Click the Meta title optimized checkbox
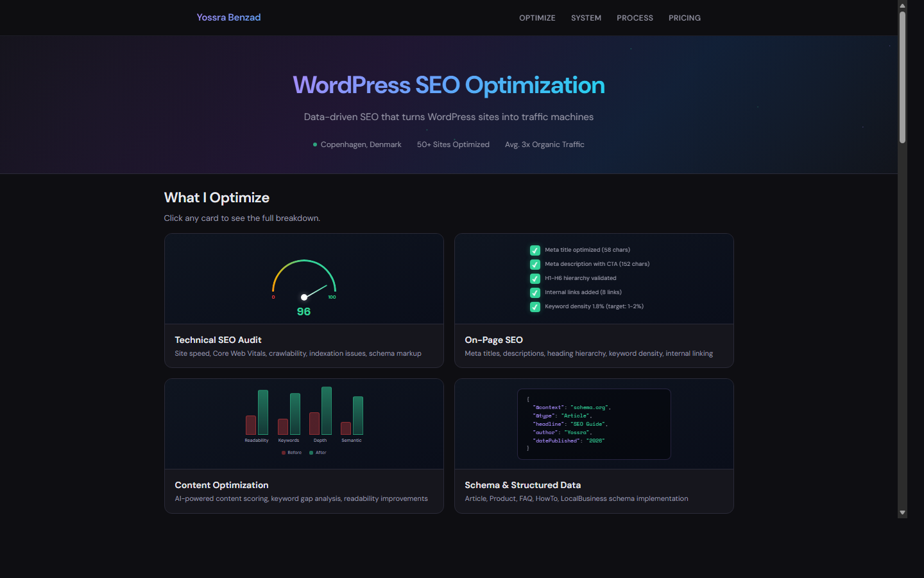The width and height of the screenshot is (924, 578). 535,250
